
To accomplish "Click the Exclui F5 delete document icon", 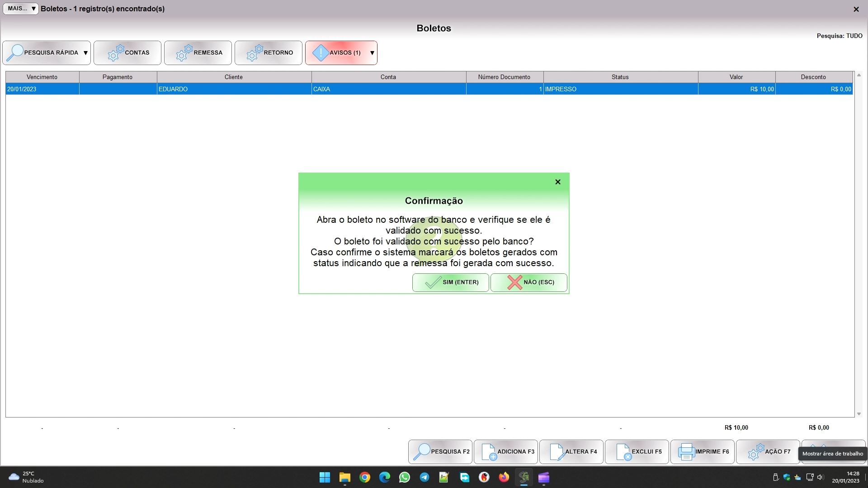I will coord(623,451).
